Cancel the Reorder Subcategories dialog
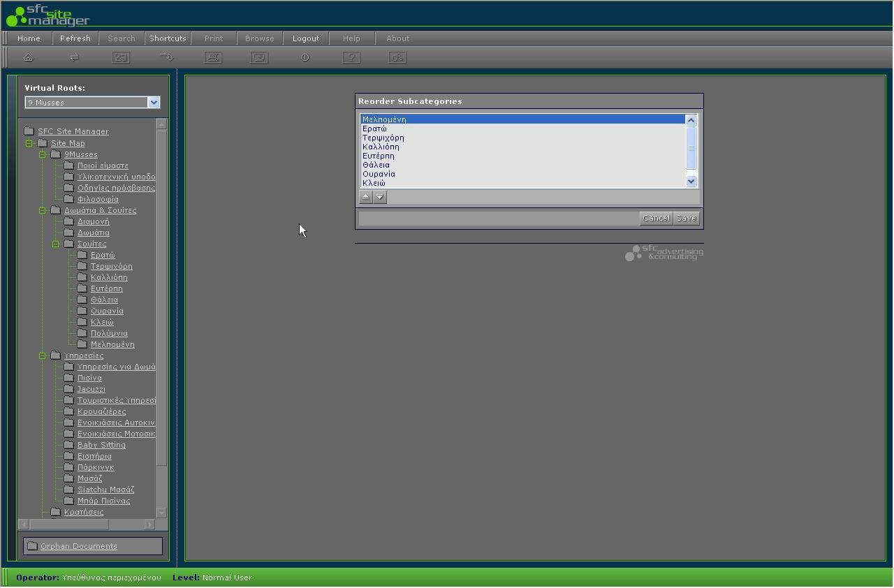Image resolution: width=894 pixels, height=588 pixels. click(656, 218)
